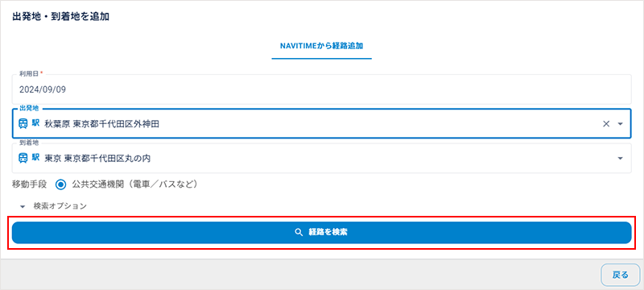Click the magnifier icon on the search button
This screenshot has height=290, width=644.
click(x=299, y=233)
